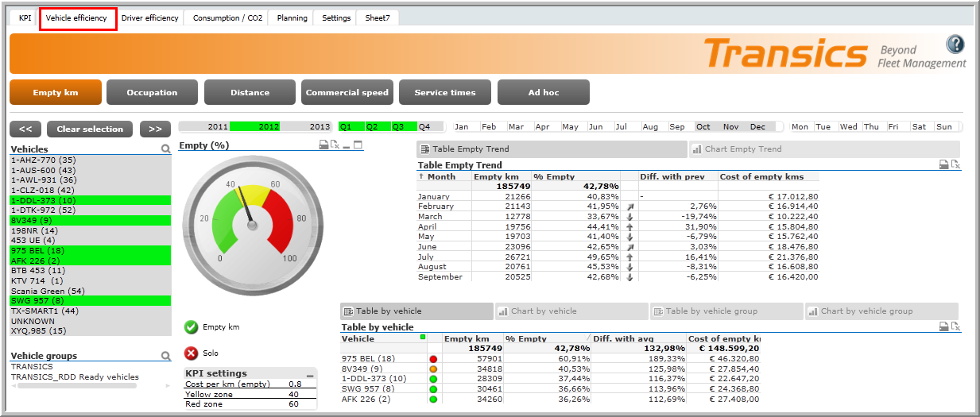Print the Empty (%) gauge chart
The height and width of the screenshot is (417, 980).
(323, 145)
